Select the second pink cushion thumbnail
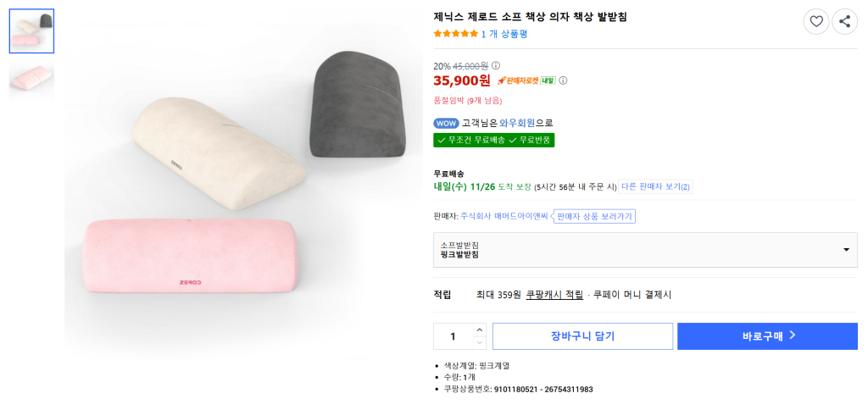 (x=31, y=78)
